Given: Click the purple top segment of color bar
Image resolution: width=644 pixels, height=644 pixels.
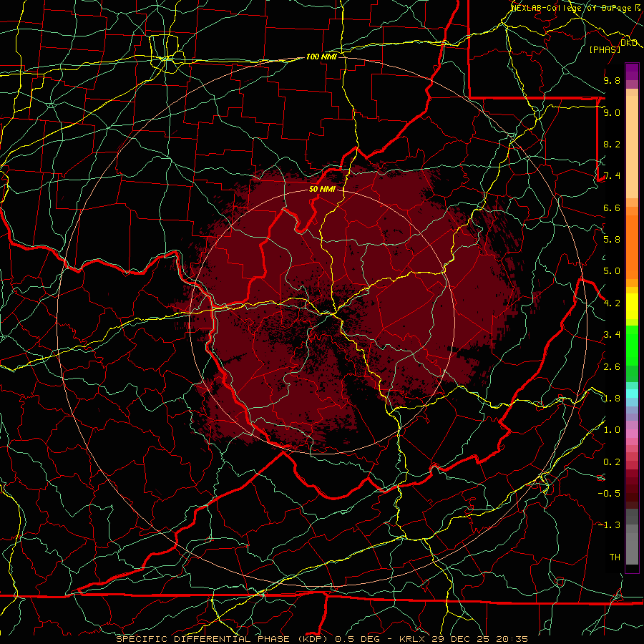Looking at the screenshot, I should click(632, 72).
